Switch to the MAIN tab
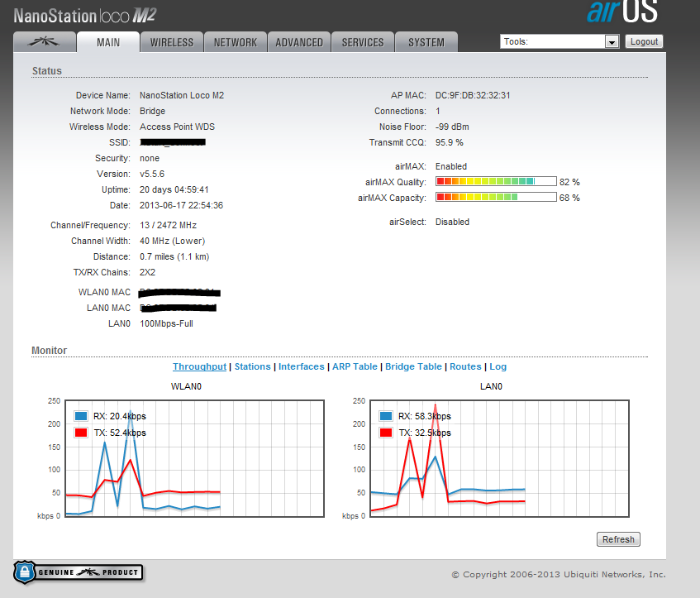 coord(108,42)
